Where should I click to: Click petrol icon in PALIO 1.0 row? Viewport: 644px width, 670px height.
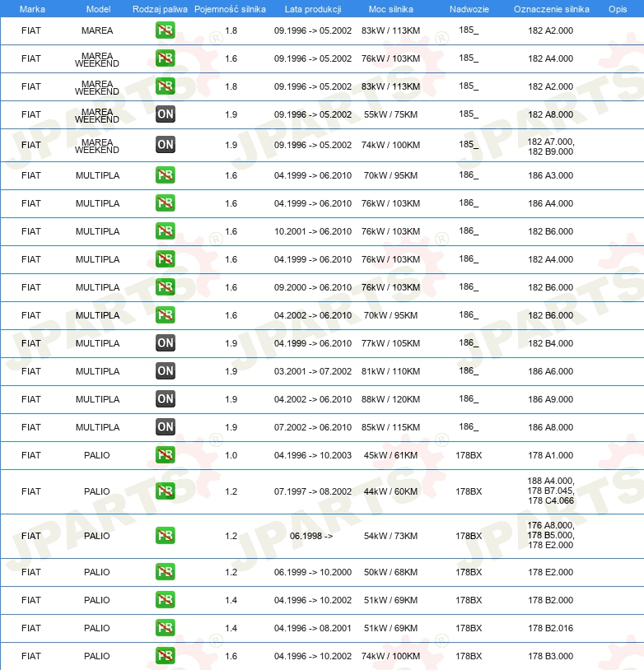point(165,455)
